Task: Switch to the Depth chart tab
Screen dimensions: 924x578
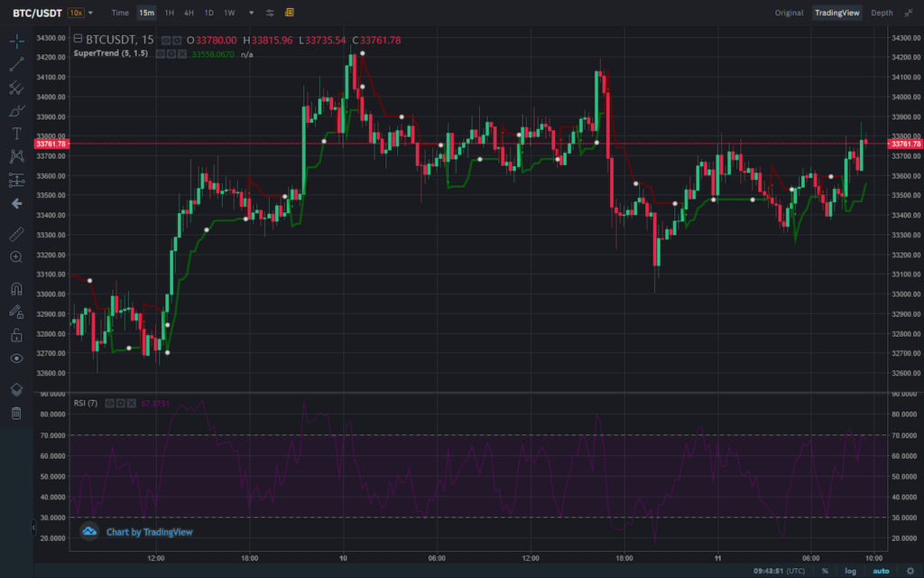Action: (882, 13)
